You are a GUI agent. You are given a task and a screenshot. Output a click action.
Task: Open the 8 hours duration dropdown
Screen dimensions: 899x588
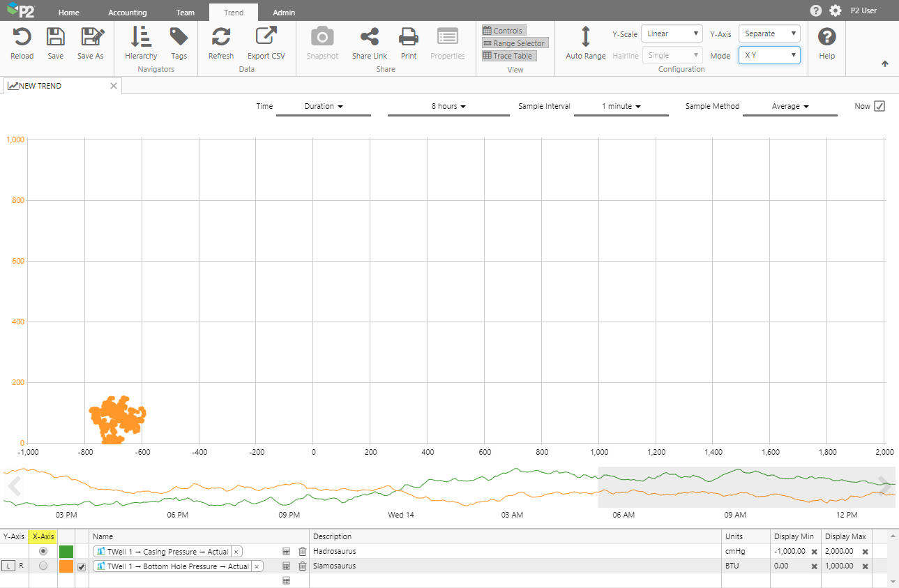[x=448, y=106]
